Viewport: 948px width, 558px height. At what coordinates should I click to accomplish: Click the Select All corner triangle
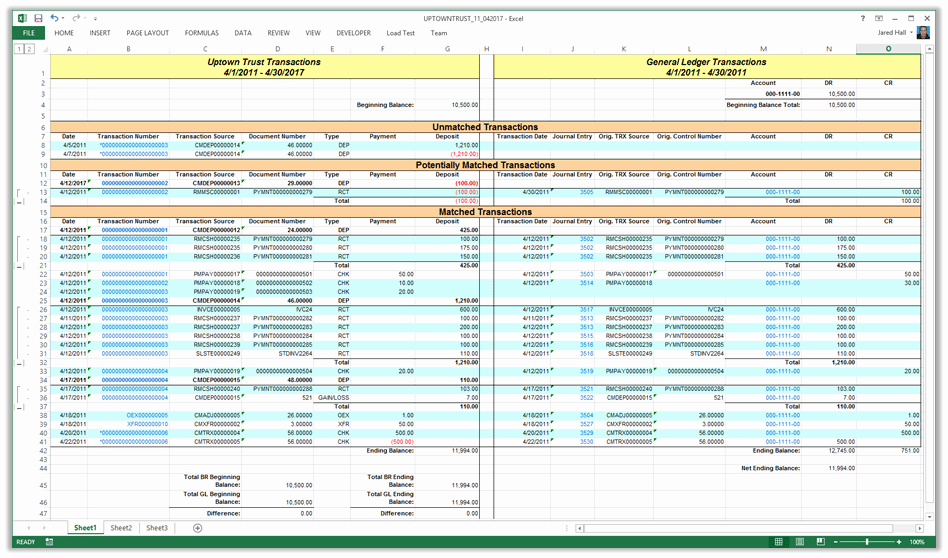44,50
